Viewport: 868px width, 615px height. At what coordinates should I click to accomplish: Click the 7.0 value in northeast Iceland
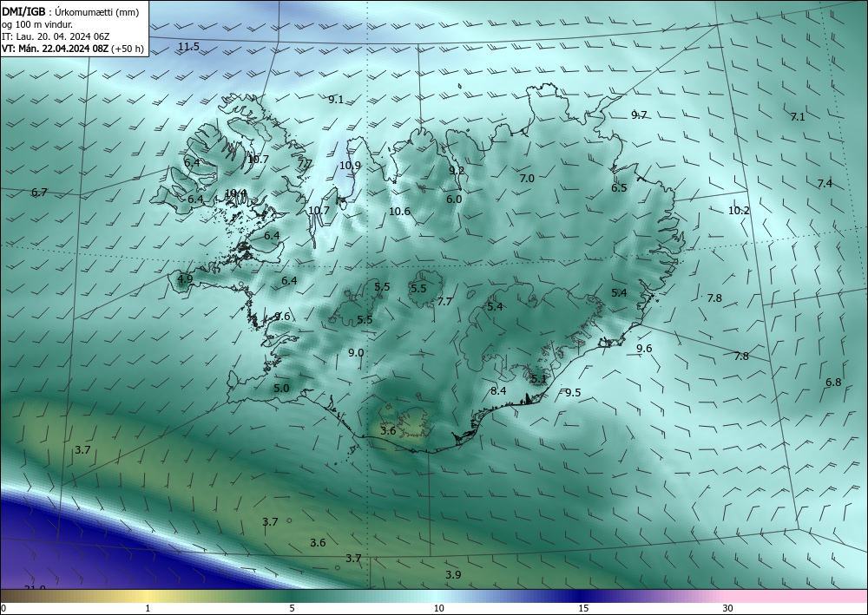(527, 178)
